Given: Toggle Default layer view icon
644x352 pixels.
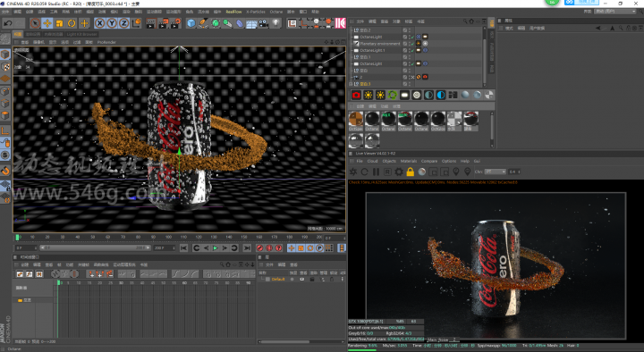Looking at the screenshot, I should (x=302, y=280).
